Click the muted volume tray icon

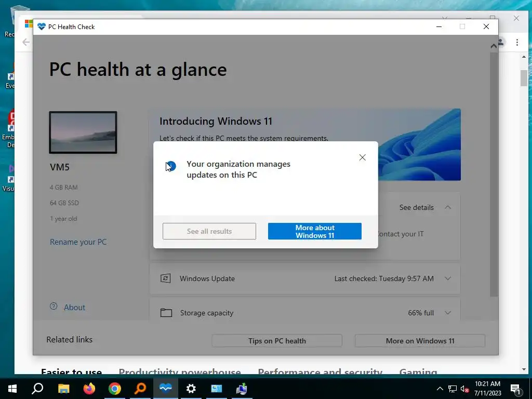(464, 389)
